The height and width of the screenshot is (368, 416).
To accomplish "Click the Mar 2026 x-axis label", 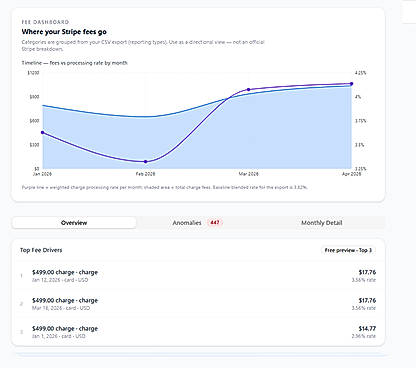I will pos(249,174).
